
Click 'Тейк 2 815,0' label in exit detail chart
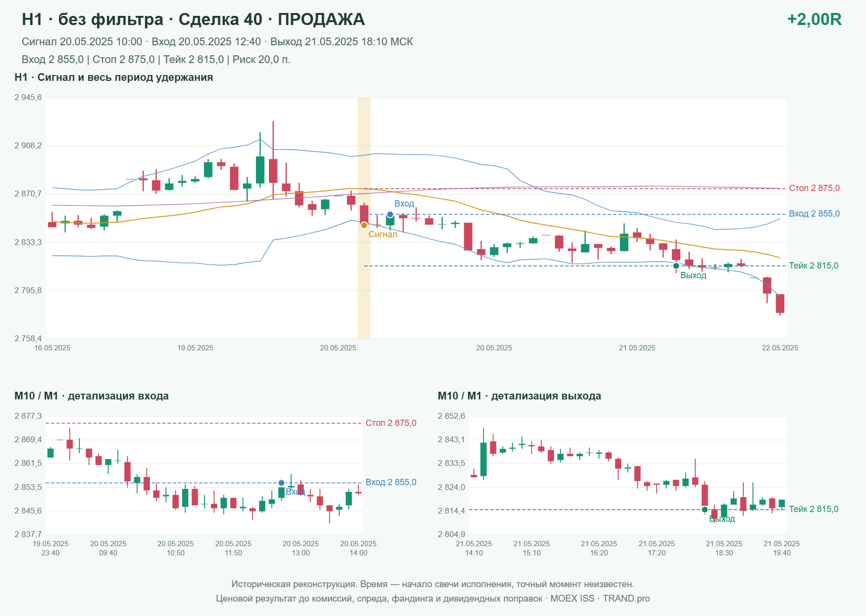coord(814,509)
